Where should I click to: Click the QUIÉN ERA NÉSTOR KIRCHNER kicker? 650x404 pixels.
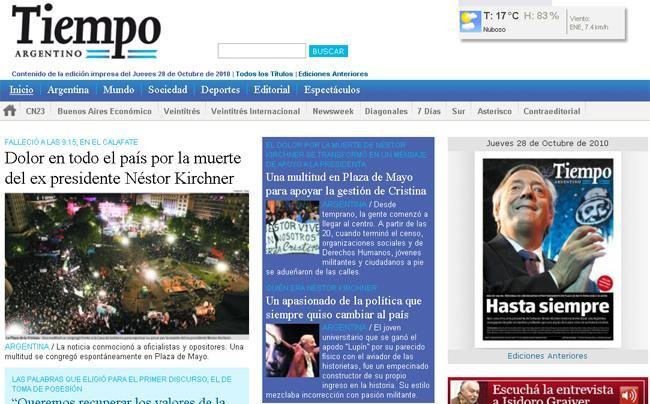pyautogui.click(x=321, y=288)
